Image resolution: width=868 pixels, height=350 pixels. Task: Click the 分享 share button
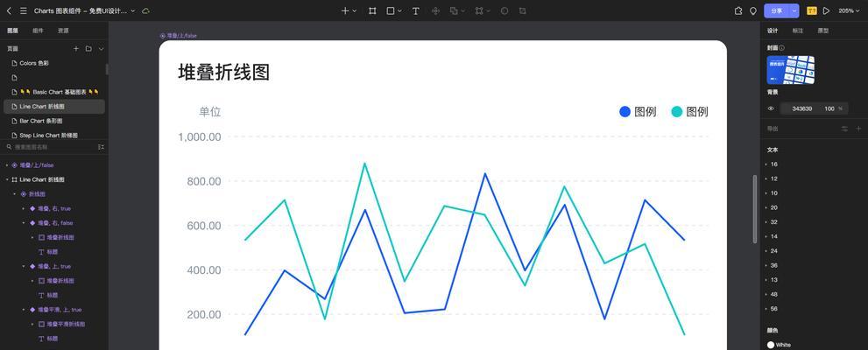(x=777, y=10)
